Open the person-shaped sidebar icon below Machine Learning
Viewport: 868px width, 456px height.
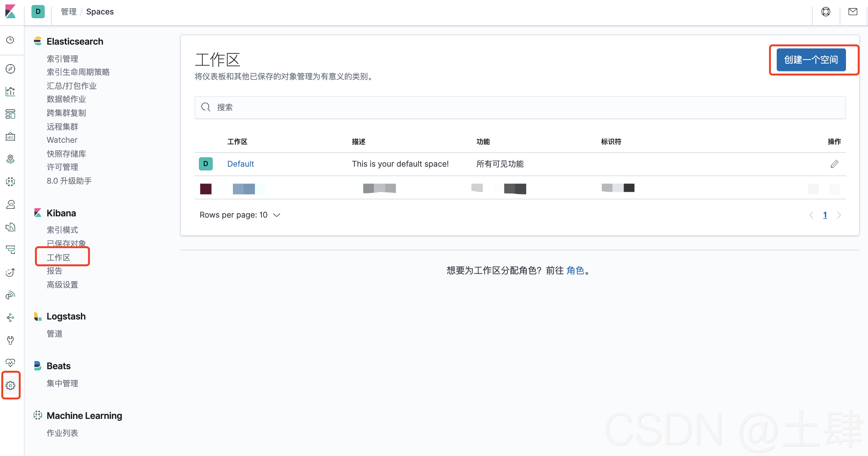pyautogui.click(x=10, y=204)
